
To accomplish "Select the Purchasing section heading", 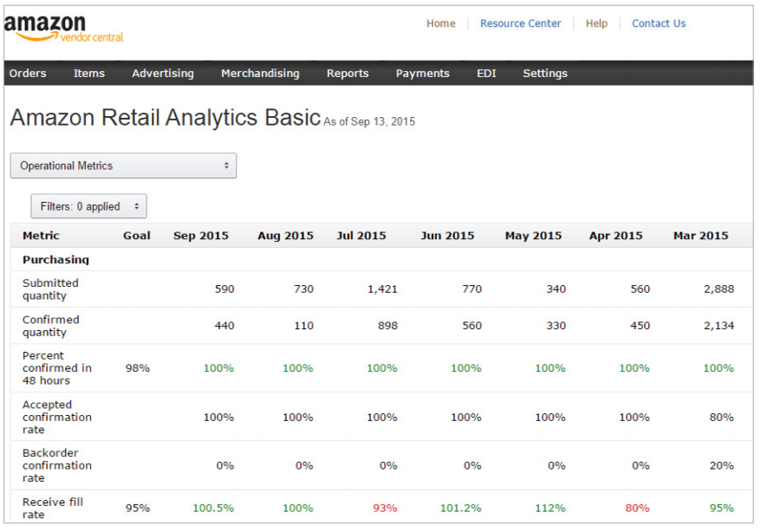I will (55, 260).
